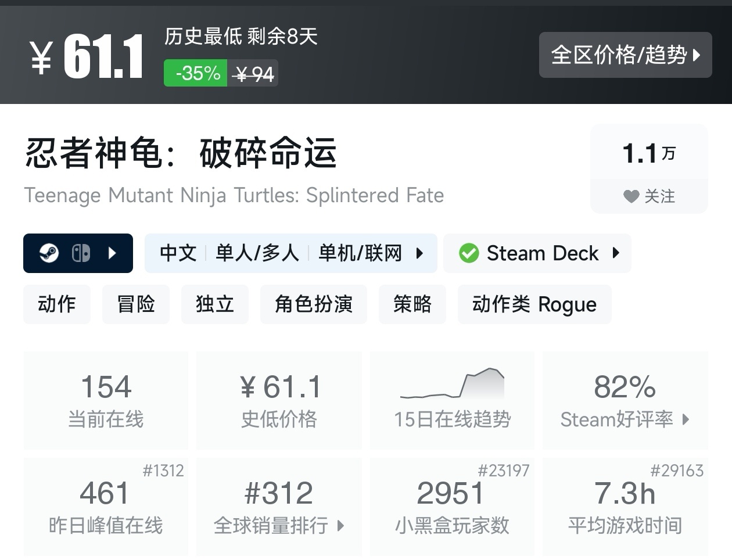
Task: Open the 动作类 Rogue tag
Action: tap(534, 304)
